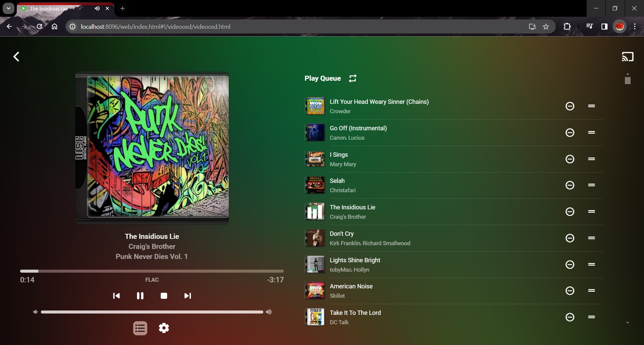Image resolution: width=644 pixels, height=345 pixels.
Task: Click the large Punk Never Dies album cover
Action: [x=152, y=148]
